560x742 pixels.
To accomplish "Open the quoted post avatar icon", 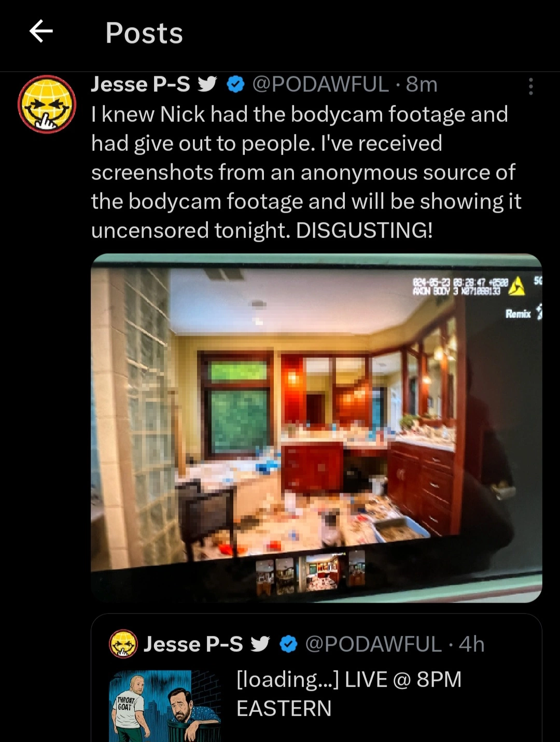I will point(123,644).
